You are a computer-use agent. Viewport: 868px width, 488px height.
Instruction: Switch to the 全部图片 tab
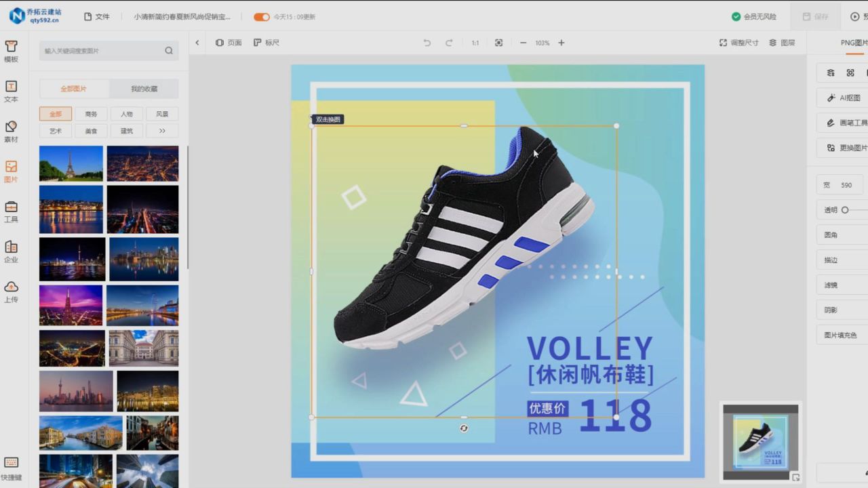(x=74, y=89)
